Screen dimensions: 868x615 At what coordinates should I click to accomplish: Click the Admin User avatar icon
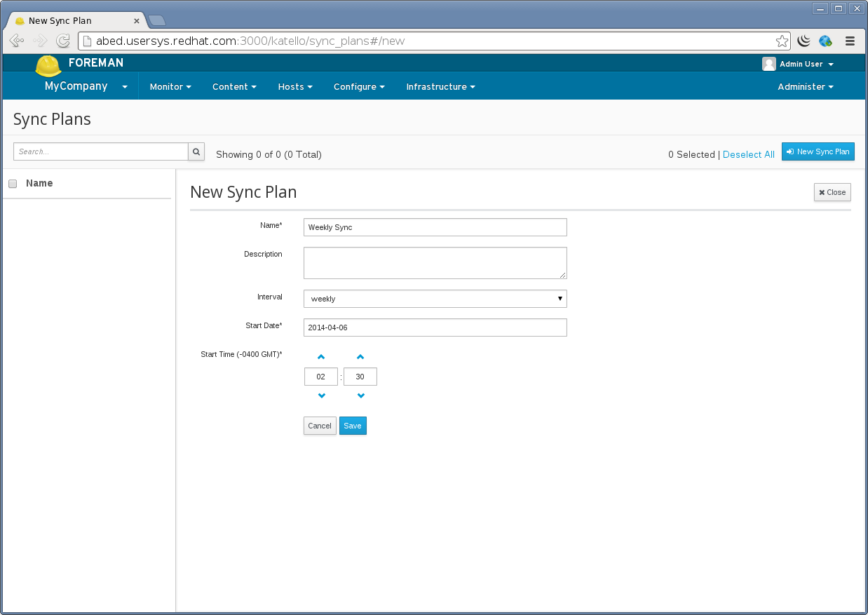(x=769, y=64)
